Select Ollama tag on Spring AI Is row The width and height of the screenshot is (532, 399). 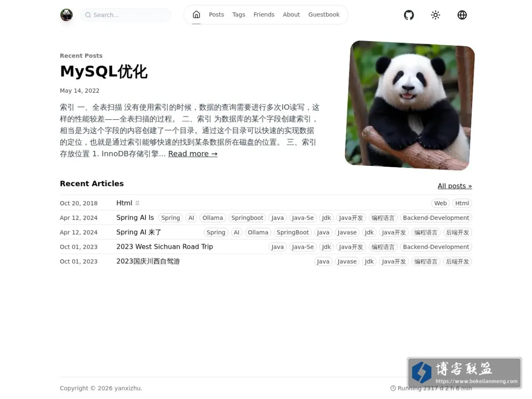(x=213, y=218)
